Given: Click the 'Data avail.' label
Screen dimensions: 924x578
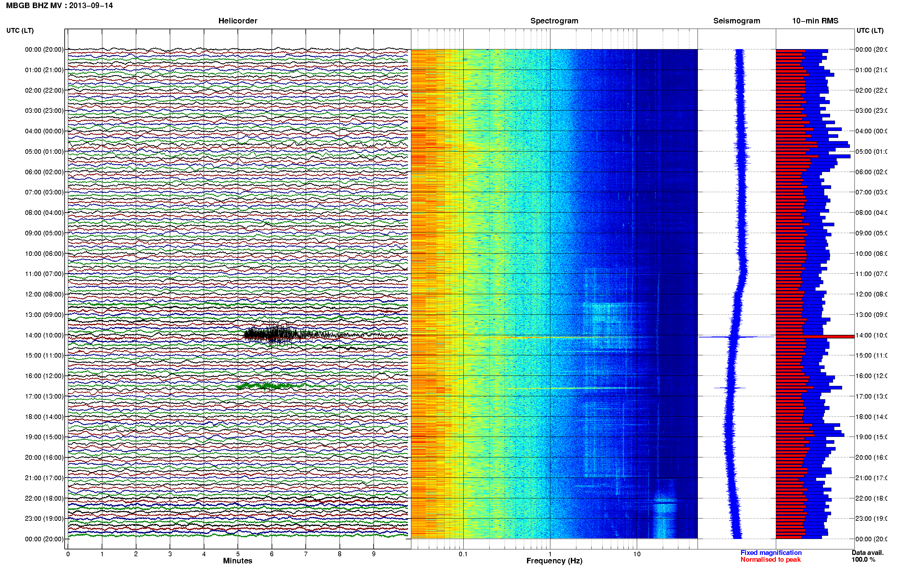Looking at the screenshot, I should pos(867,553).
